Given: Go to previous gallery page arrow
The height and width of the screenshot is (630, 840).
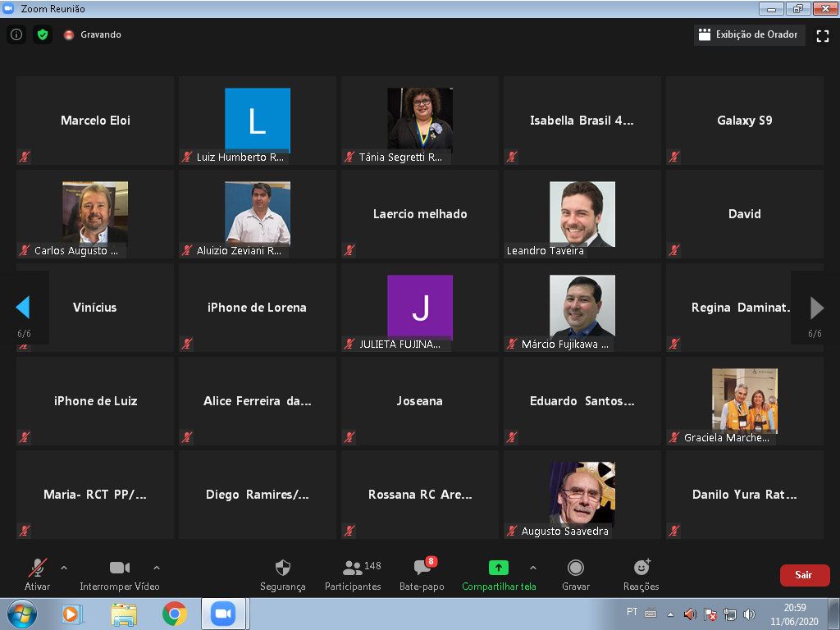Looking at the screenshot, I should 23,308.
